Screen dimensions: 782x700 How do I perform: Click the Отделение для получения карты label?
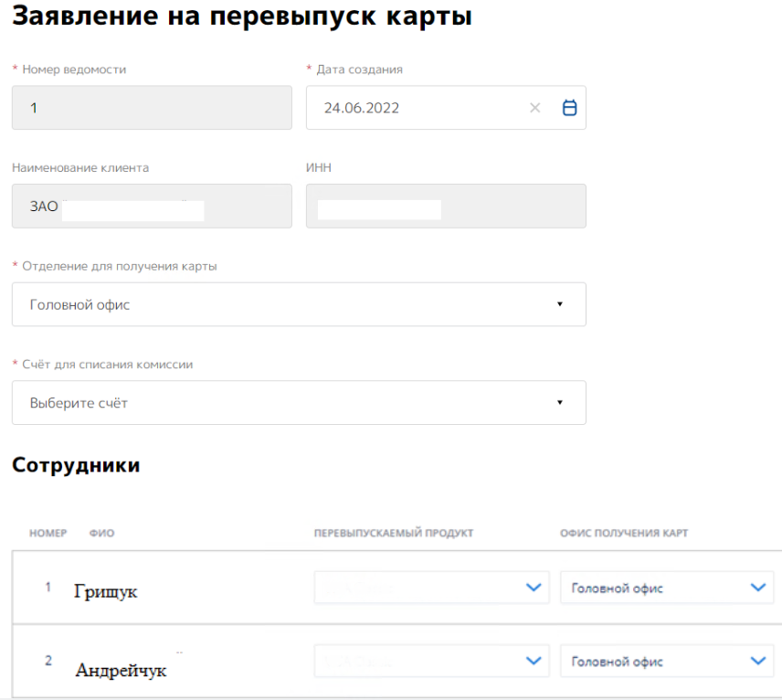119,266
